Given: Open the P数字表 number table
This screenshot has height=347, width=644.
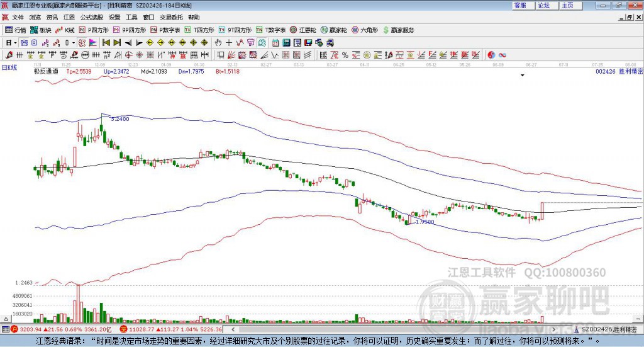Looking at the screenshot, I should [x=165, y=30].
